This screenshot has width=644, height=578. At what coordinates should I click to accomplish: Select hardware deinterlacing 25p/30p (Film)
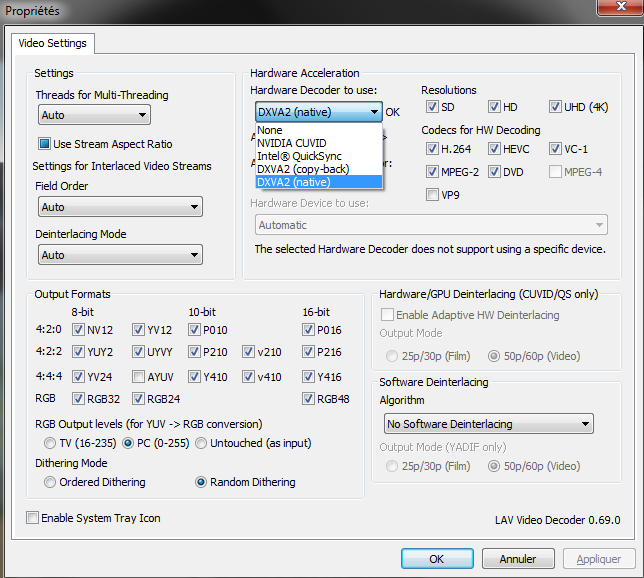(x=392, y=356)
